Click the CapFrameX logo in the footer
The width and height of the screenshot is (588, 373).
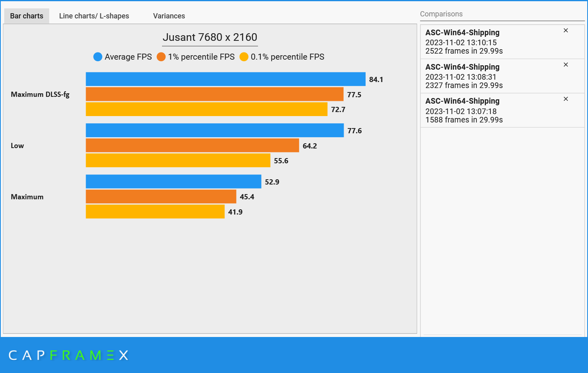[x=68, y=355]
